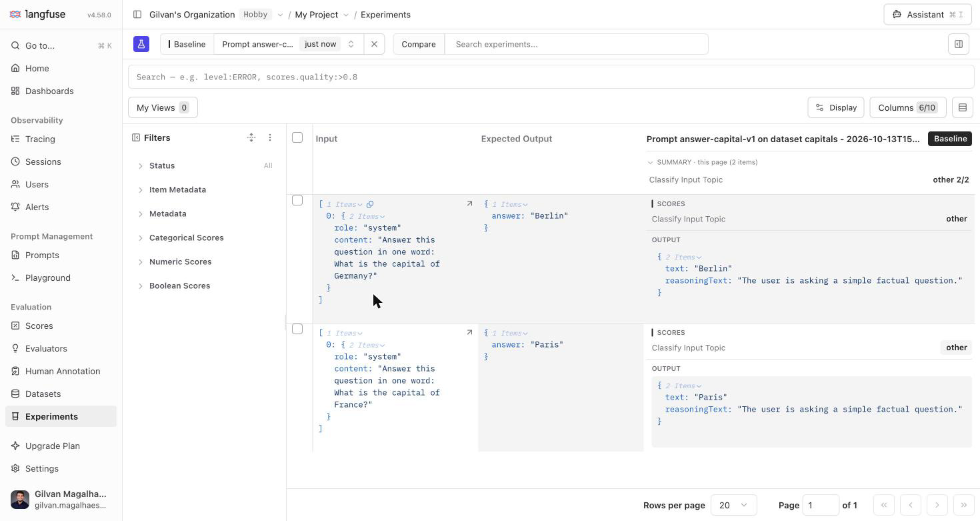Viewport: 980px width, 521px height.
Task: Open the Display options button
Action: click(x=836, y=107)
